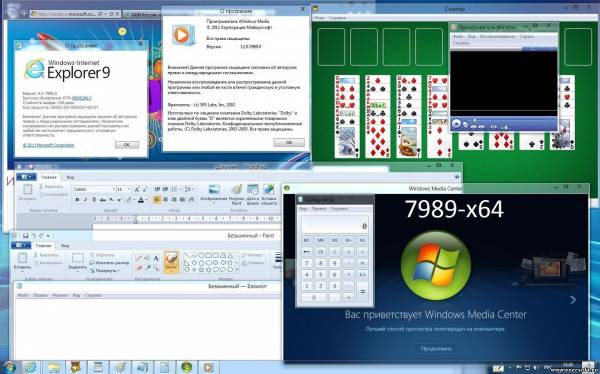This screenshot has height=374, width=600.
Task: Insert date and time in WordPad
Action: click(x=253, y=194)
